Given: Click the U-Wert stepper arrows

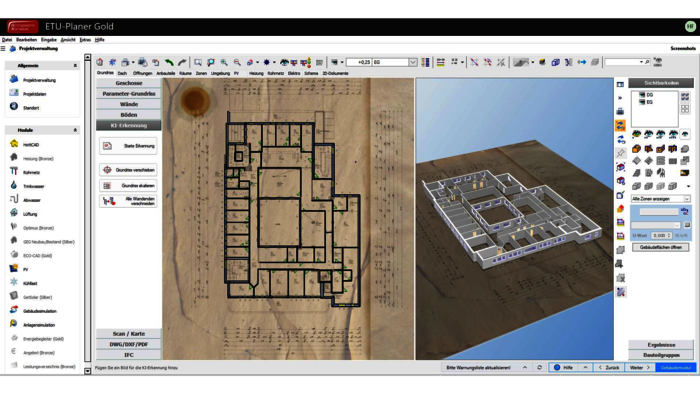Looking at the screenshot, I should (x=669, y=235).
